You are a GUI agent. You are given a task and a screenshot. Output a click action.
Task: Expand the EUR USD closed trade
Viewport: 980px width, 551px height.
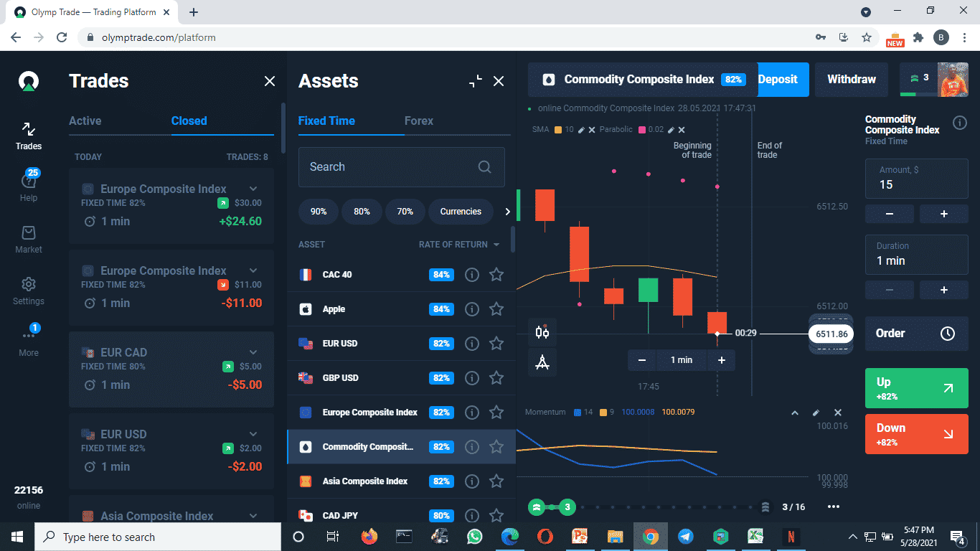pyautogui.click(x=253, y=434)
